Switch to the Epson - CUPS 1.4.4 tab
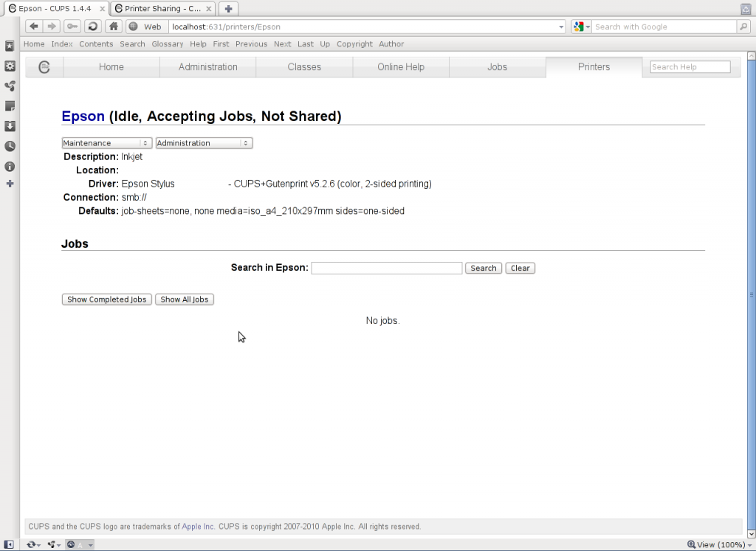The width and height of the screenshot is (756, 551). tap(55, 9)
